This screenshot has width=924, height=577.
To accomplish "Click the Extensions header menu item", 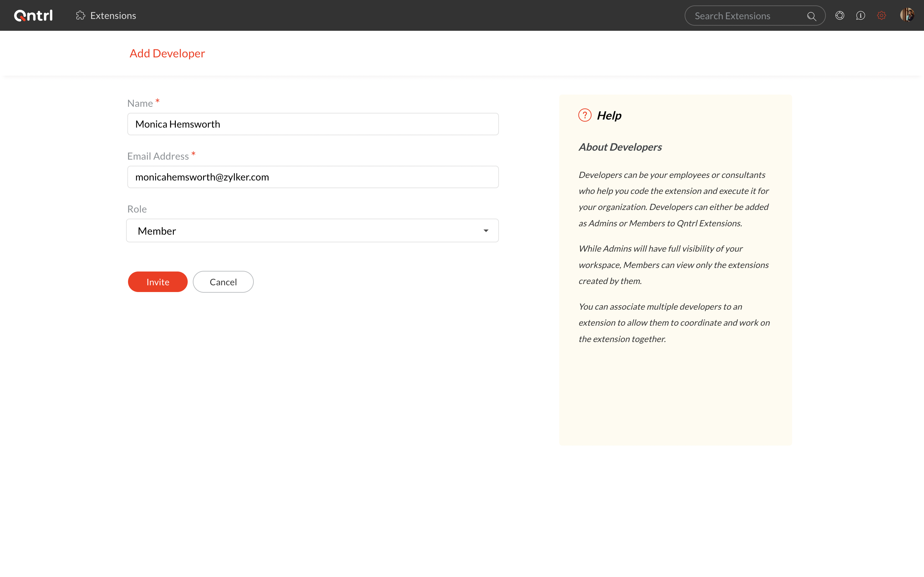I will point(113,16).
